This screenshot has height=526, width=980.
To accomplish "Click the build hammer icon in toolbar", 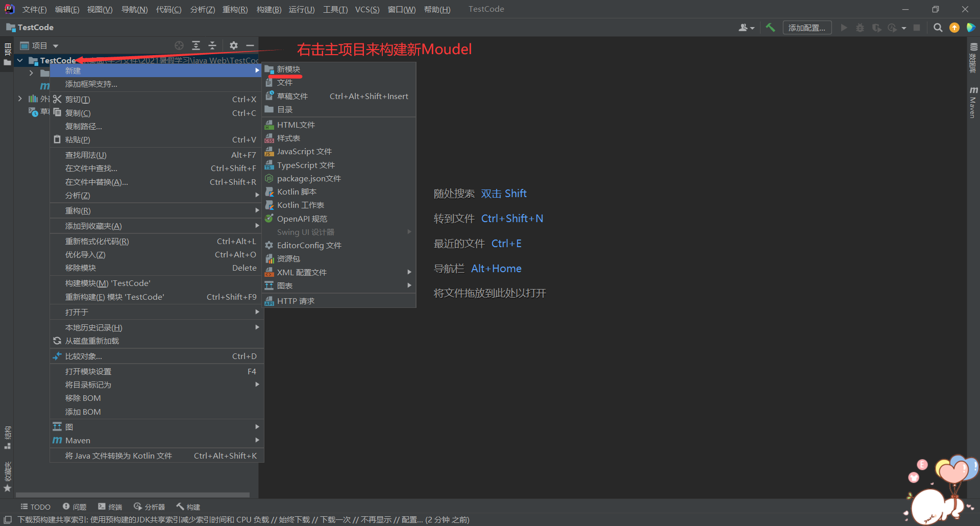I will point(770,28).
